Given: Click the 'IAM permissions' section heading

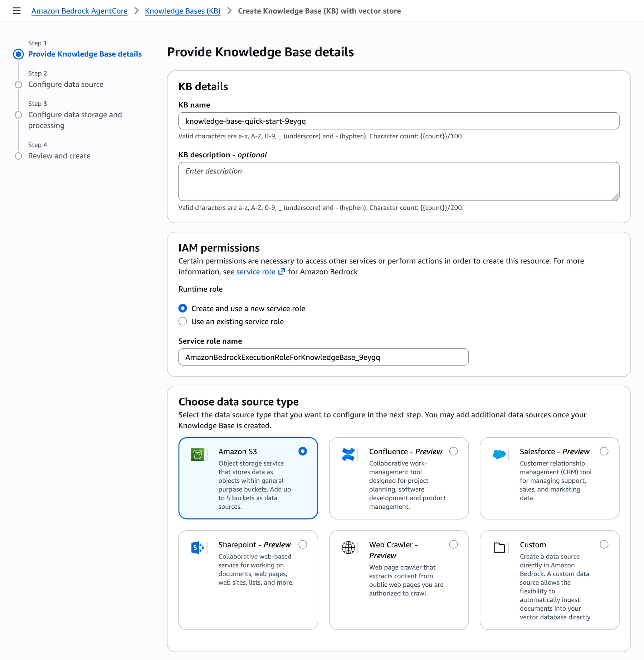Looking at the screenshot, I should point(219,248).
